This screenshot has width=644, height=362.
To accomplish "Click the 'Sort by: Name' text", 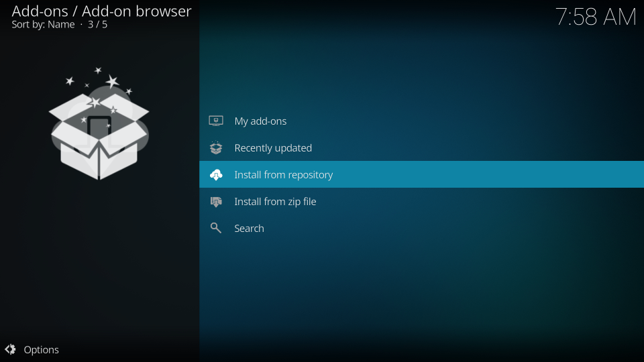I will pos(43,25).
